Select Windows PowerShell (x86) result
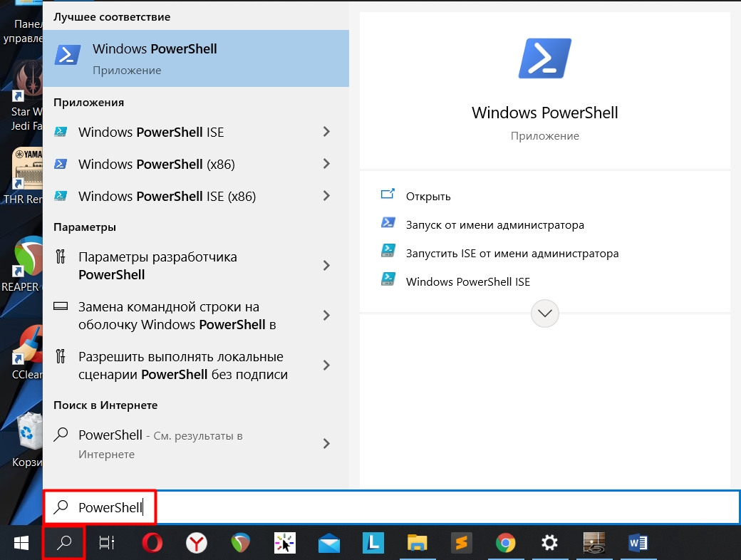The width and height of the screenshot is (741, 560). (x=196, y=164)
